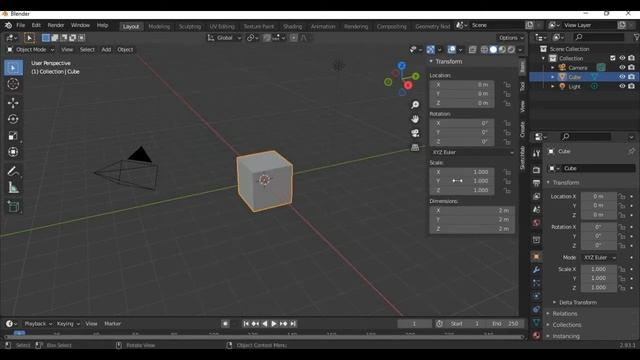Toggle lock on Location X in sidebar

pos(507,84)
